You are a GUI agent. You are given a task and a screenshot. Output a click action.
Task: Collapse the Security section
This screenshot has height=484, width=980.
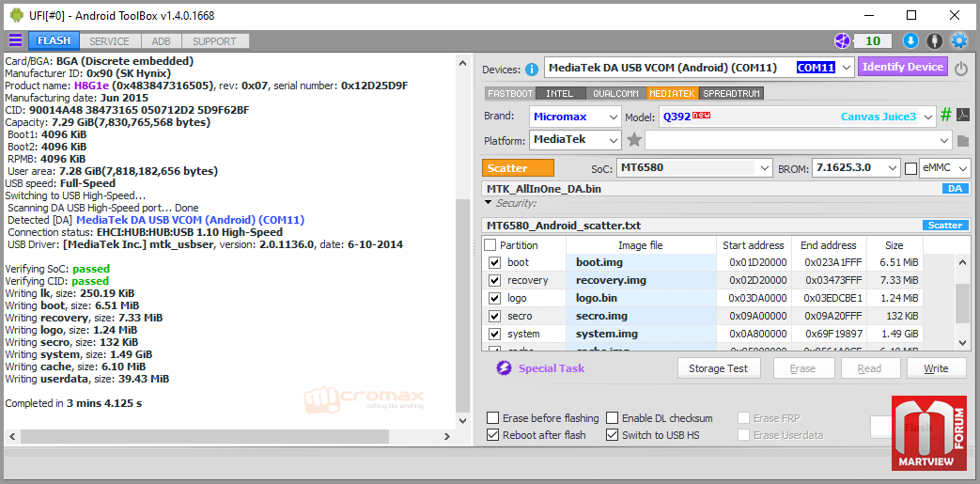489,203
